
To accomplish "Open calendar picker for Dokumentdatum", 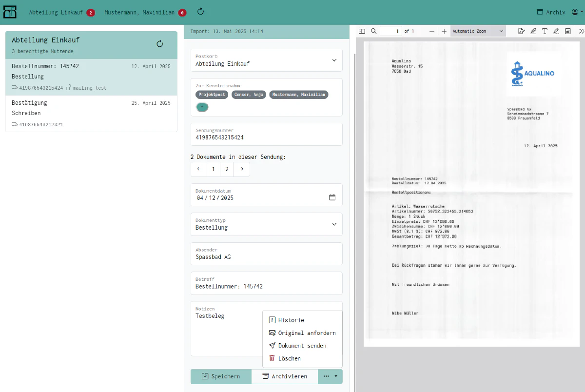I will [x=332, y=197].
